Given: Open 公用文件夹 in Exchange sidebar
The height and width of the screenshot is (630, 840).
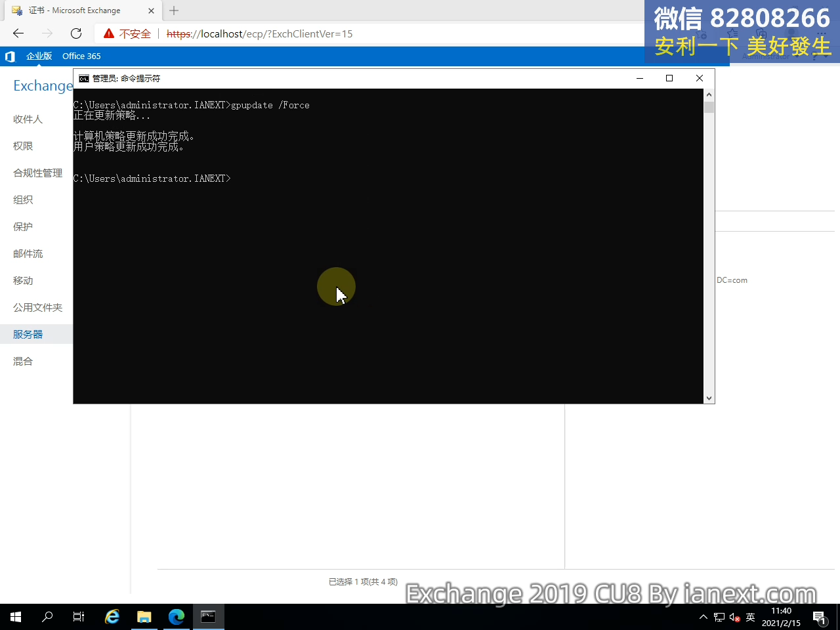Looking at the screenshot, I should 37,307.
